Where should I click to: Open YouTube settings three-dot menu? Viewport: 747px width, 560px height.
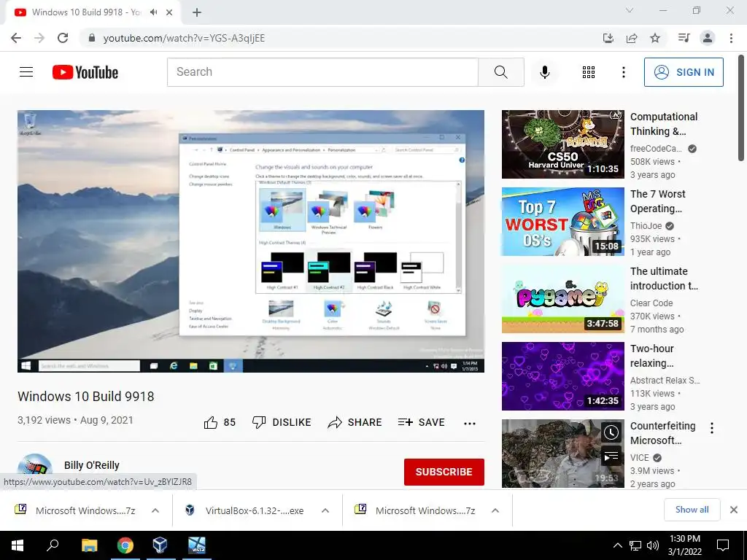click(x=623, y=72)
